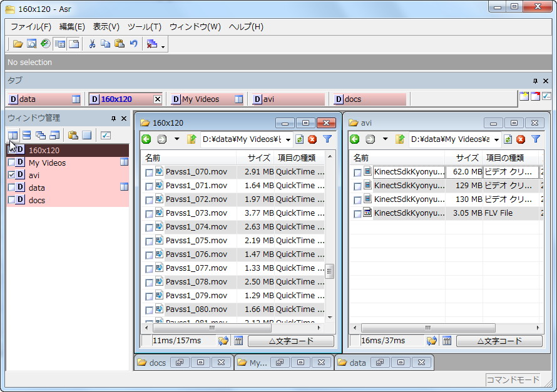Switch to the data tab
The width and height of the screenshot is (557, 392).
[x=44, y=99]
